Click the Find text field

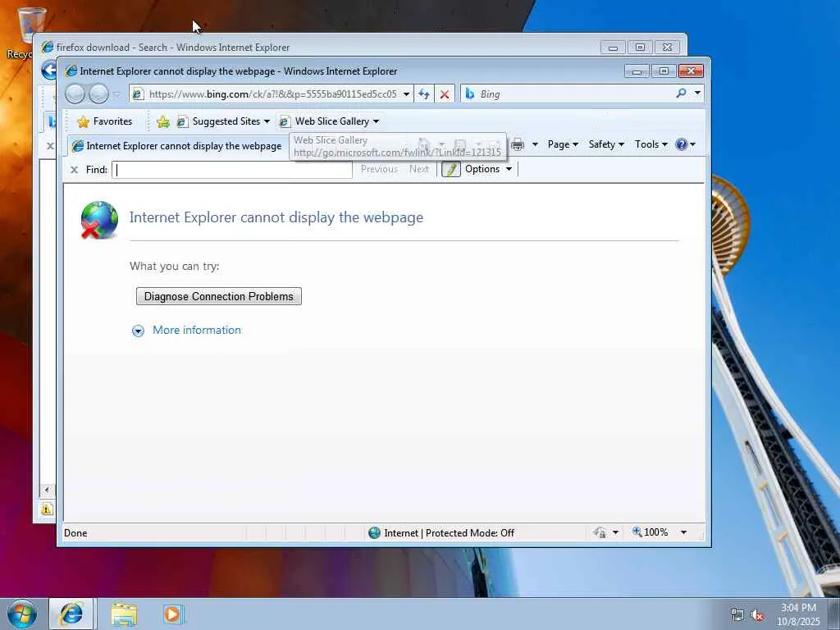tap(232, 170)
